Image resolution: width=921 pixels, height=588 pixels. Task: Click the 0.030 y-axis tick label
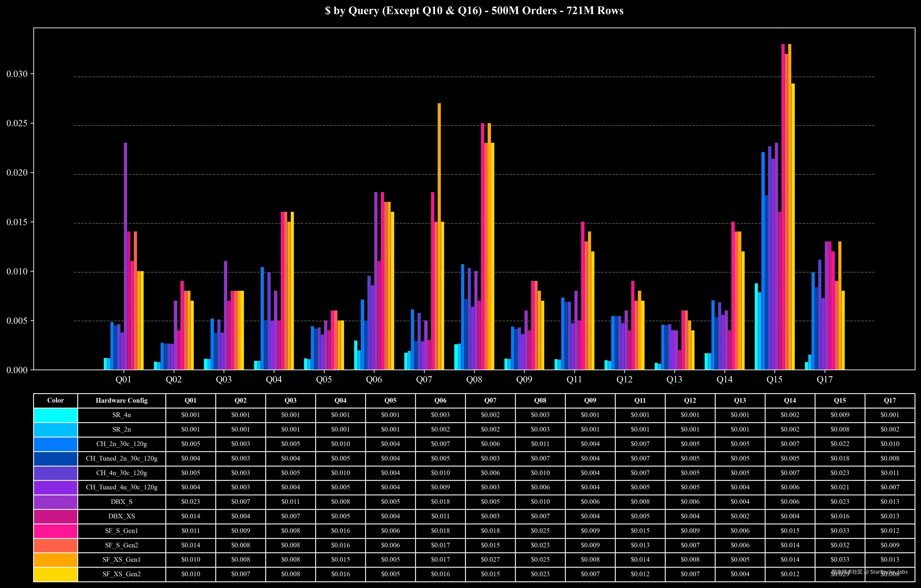click(x=17, y=74)
